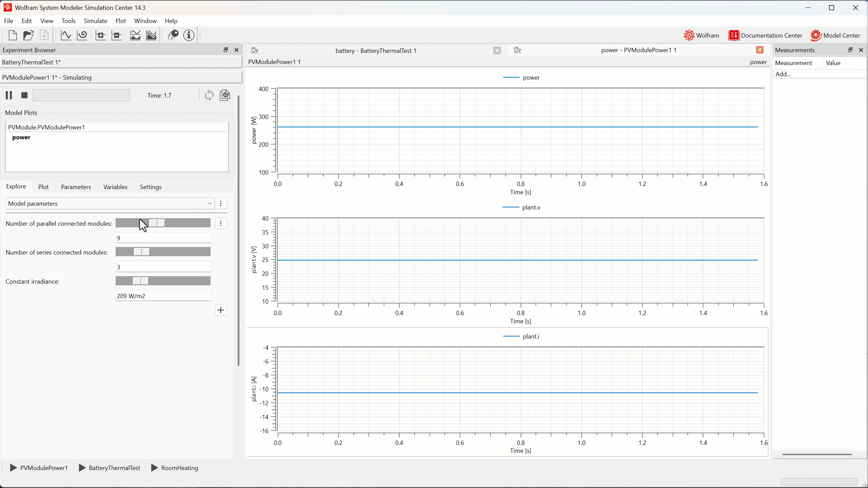
Task: Switch to the Variables tab
Action: [x=115, y=187]
